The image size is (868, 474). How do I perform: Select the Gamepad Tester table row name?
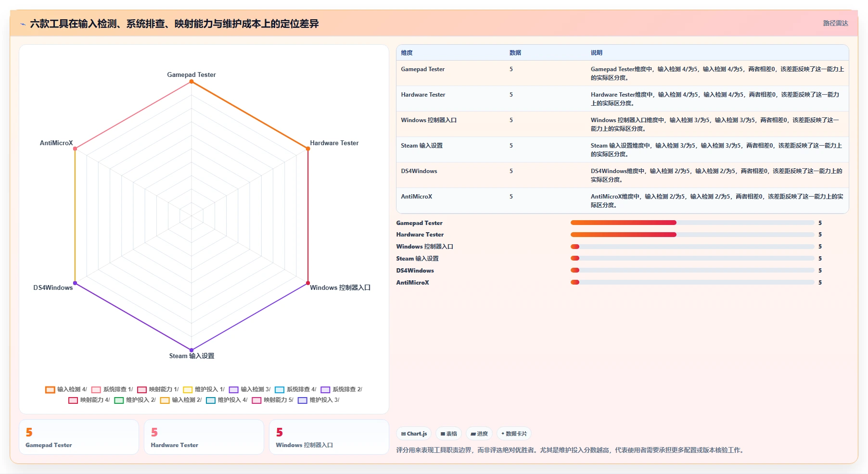click(423, 69)
